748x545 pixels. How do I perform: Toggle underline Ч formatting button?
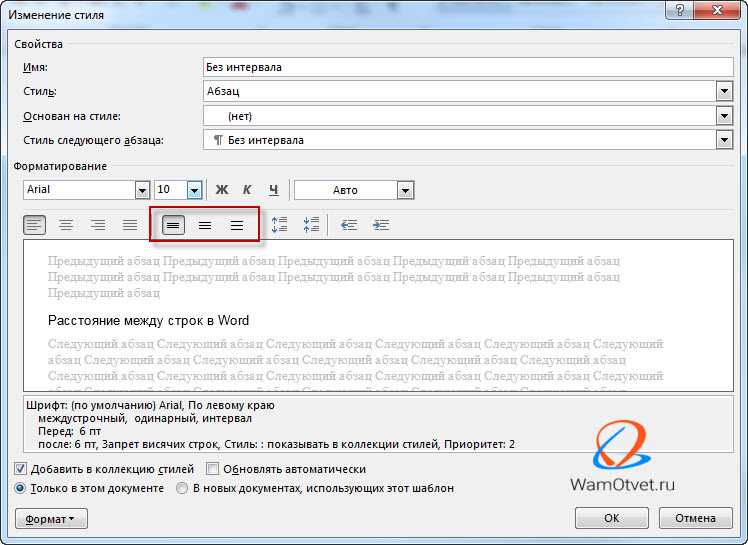pyautogui.click(x=273, y=190)
